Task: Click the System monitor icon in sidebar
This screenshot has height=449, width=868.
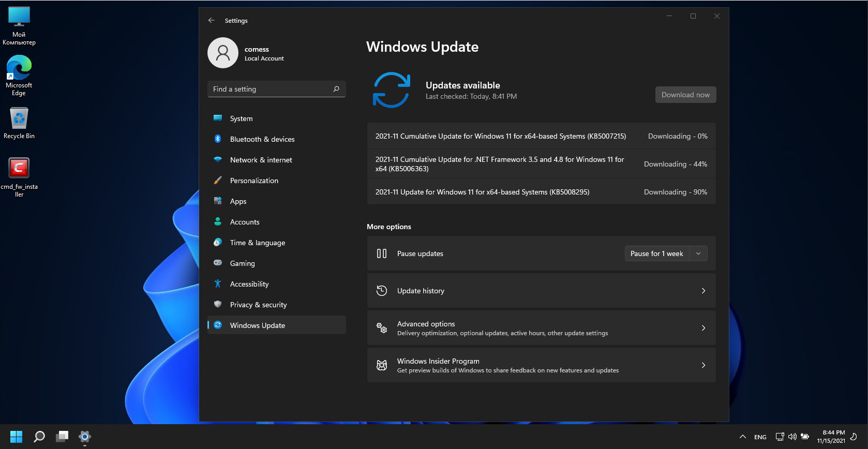Action: click(218, 118)
